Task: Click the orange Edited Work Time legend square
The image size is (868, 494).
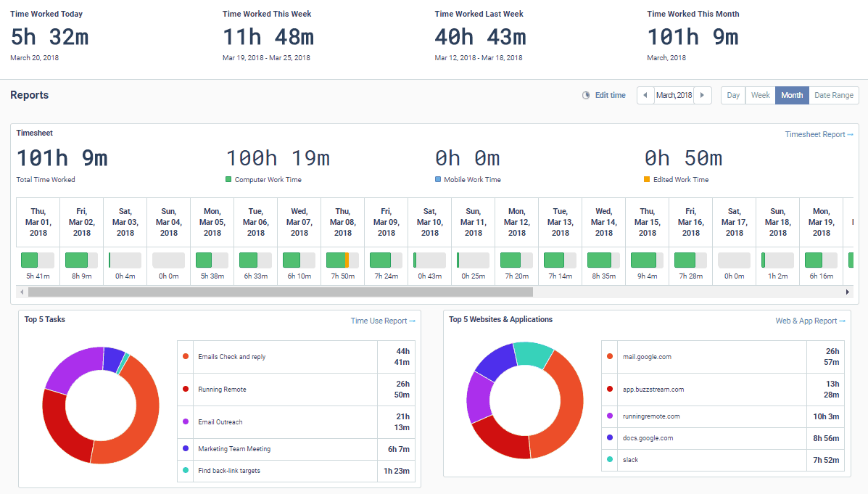Action: (648, 179)
